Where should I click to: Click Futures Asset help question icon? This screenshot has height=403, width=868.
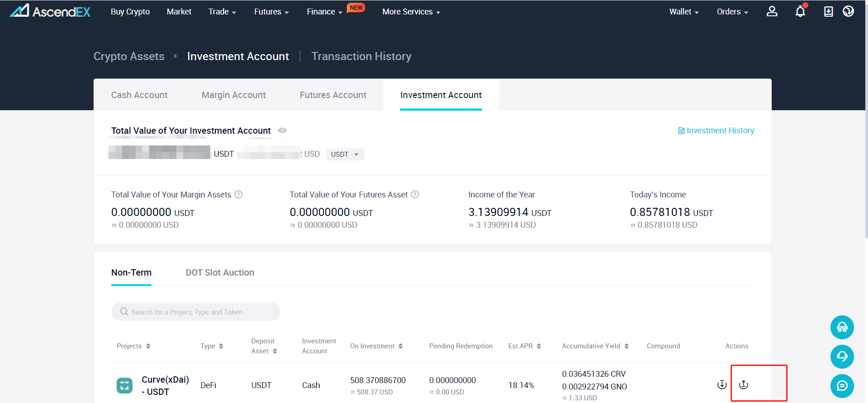tap(415, 195)
